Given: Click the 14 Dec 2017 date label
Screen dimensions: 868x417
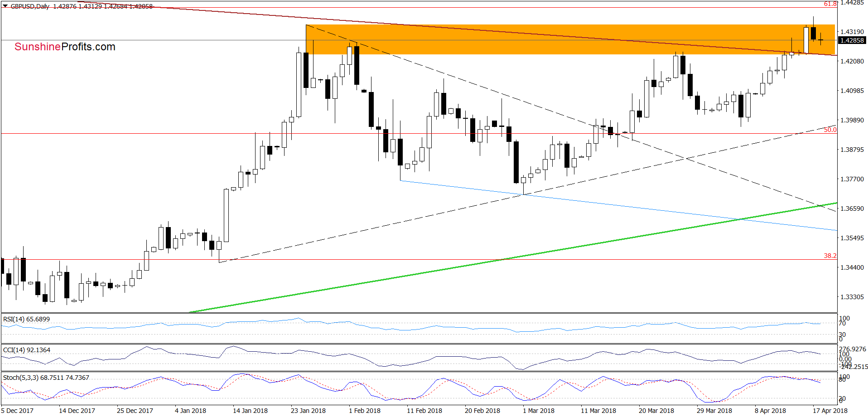Looking at the screenshot, I should click(x=77, y=411).
